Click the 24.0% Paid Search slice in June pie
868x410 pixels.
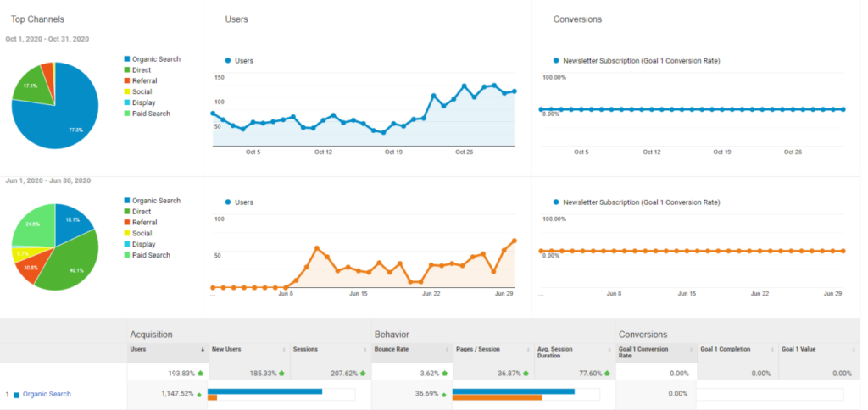point(32,224)
